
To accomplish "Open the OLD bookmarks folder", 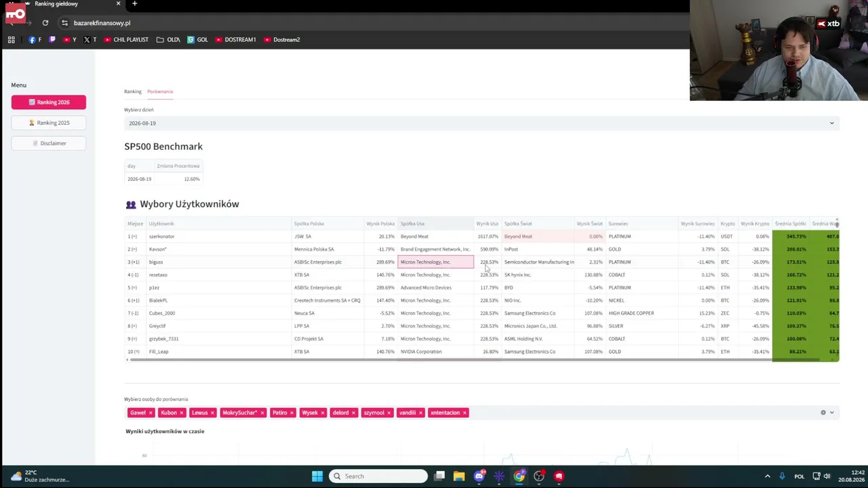I will (168, 40).
